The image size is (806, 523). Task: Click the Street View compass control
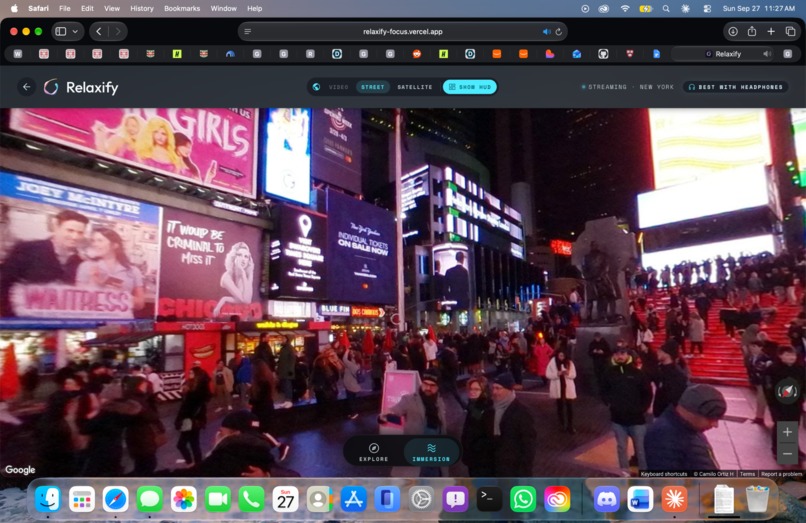787,392
